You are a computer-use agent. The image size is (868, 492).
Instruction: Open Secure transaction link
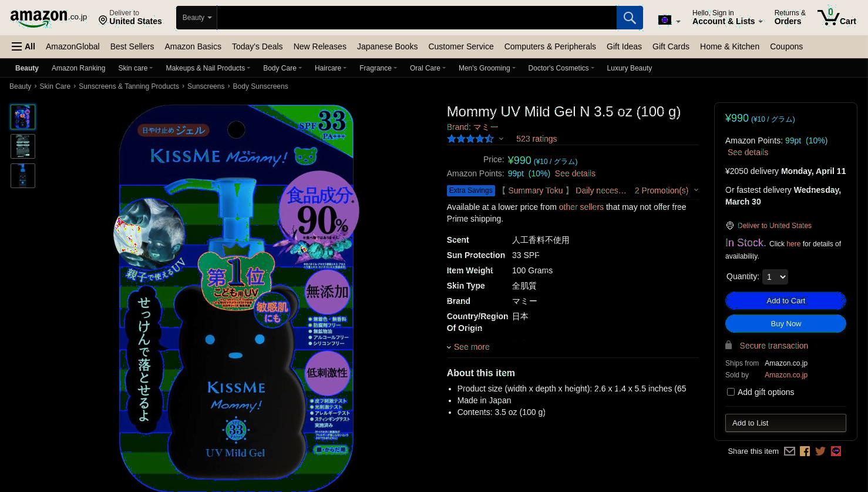[x=773, y=346]
